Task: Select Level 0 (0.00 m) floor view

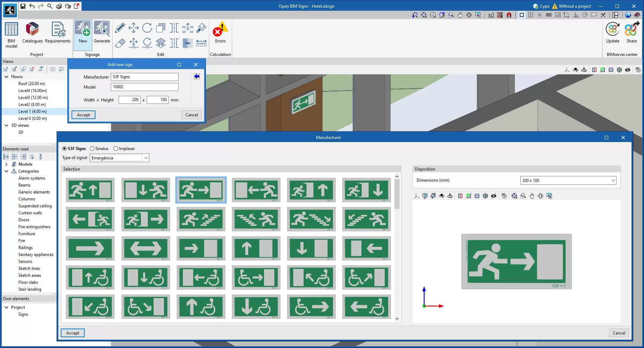Action: pos(32,118)
